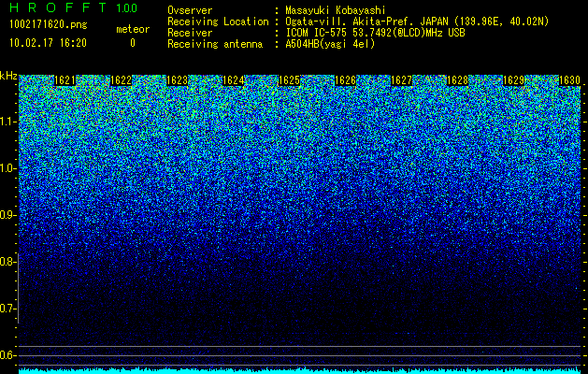Screen dimensions: 588x374
Task: Click the 1.0 frequency axis label
Action: point(7,168)
